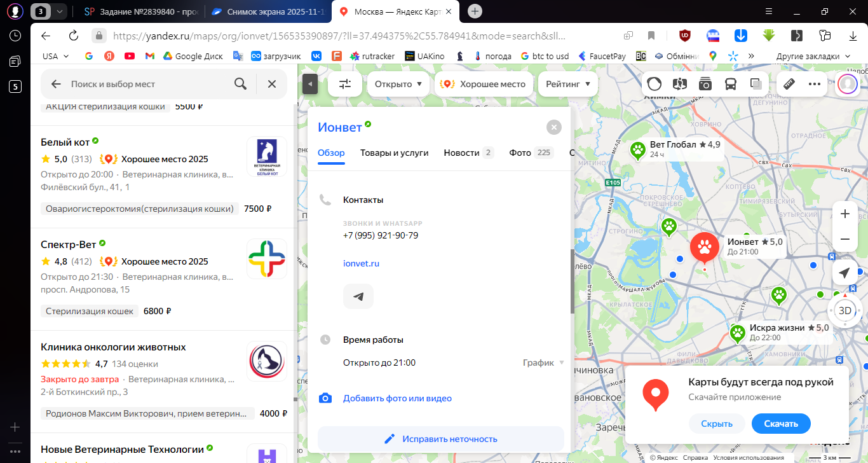The height and width of the screenshot is (463, 868).
Task: Collapse the search results side panel
Action: (309, 84)
